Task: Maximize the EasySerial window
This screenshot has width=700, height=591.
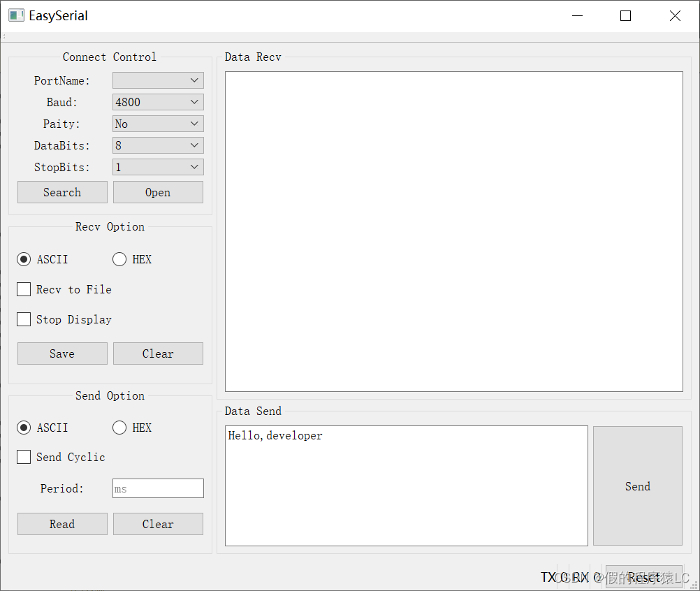Action: [x=625, y=15]
